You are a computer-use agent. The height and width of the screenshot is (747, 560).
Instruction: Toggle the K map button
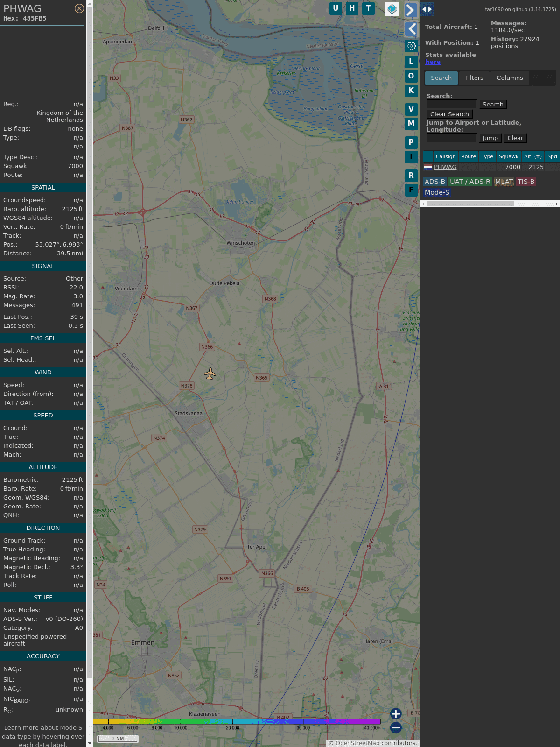(411, 91)
